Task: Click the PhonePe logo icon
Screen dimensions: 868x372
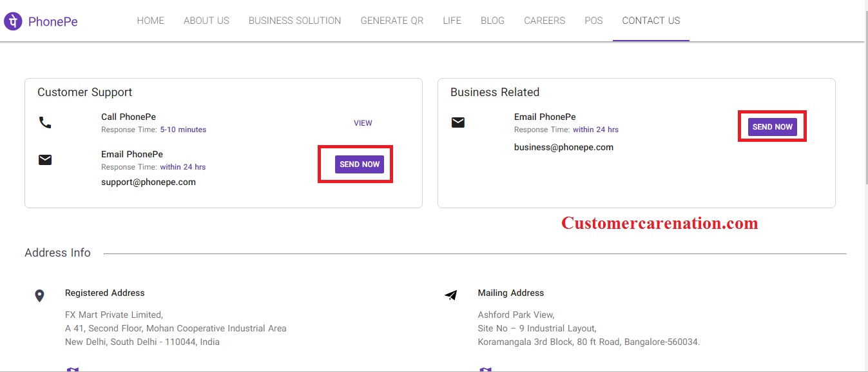Action: [13, 21]
